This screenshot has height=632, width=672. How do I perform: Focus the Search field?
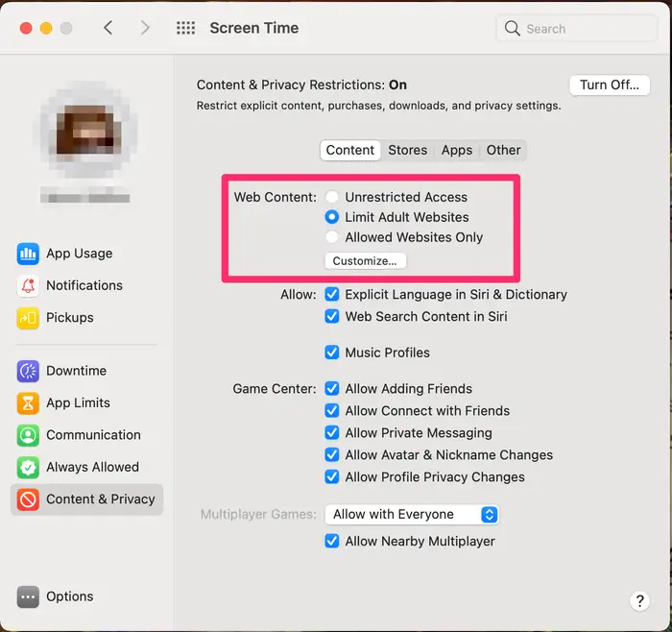click(x=576, y=29)
